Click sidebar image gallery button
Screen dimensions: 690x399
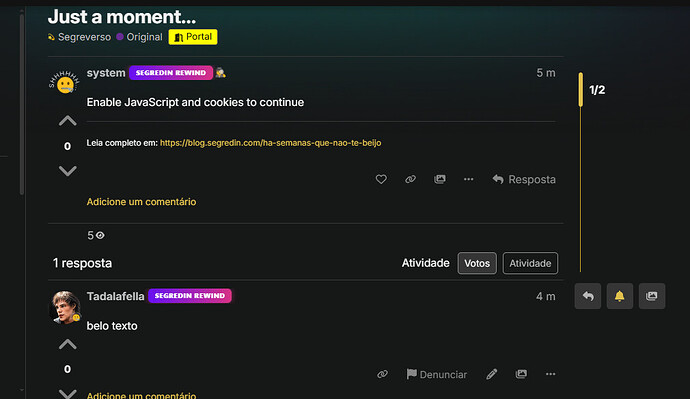click(652, 296)
